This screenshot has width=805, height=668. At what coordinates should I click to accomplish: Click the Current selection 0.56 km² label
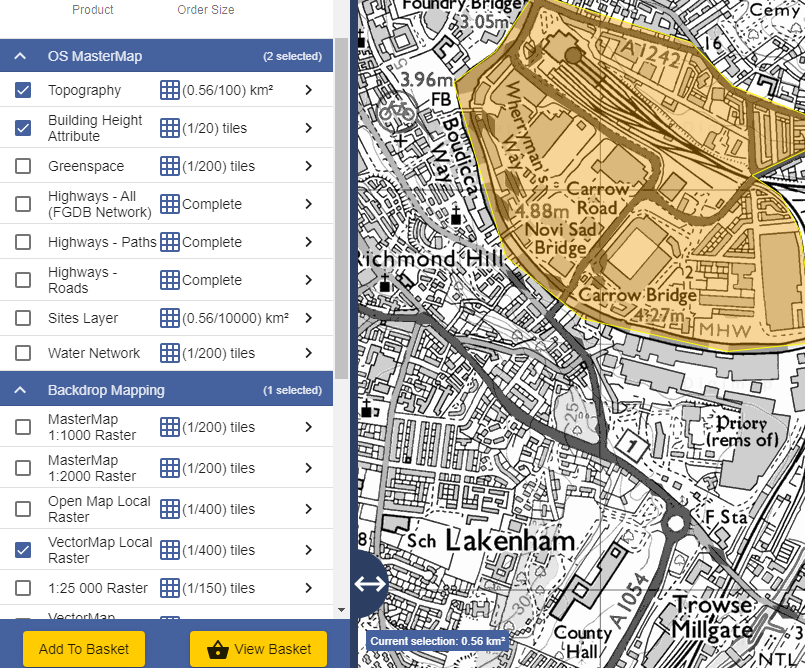(437, 641)
